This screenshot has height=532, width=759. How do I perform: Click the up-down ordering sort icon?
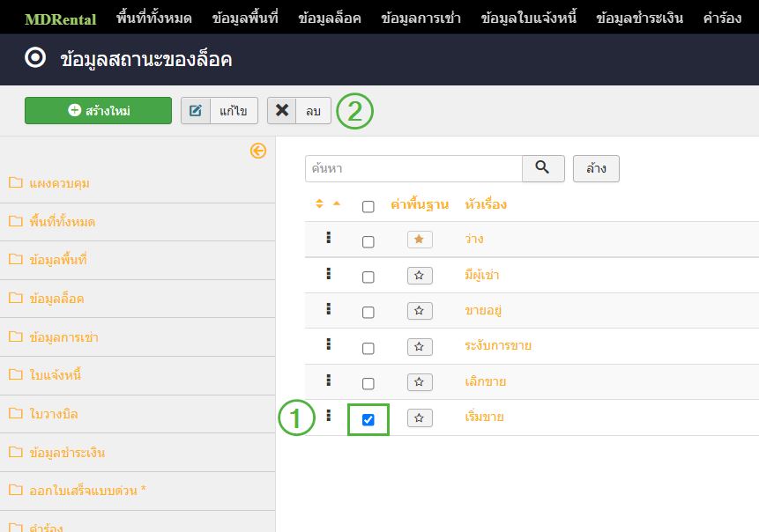click(x=319, y=203)
